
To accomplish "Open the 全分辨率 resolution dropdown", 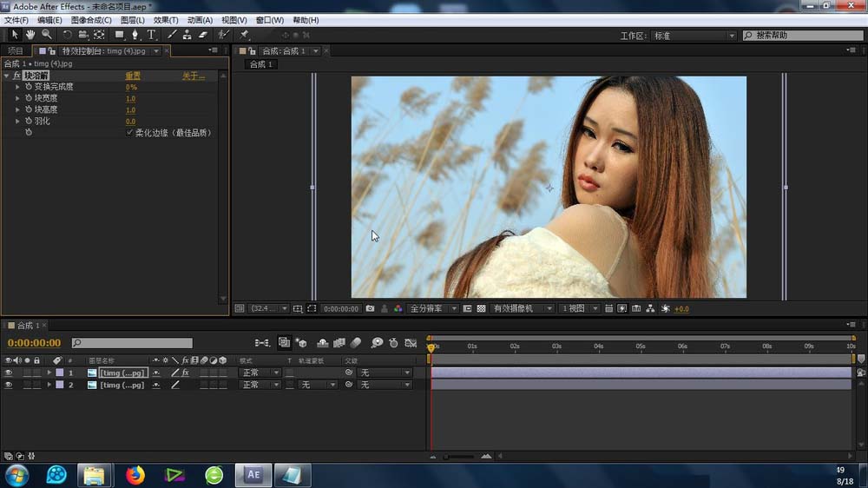I will click(x=433, y=308).
